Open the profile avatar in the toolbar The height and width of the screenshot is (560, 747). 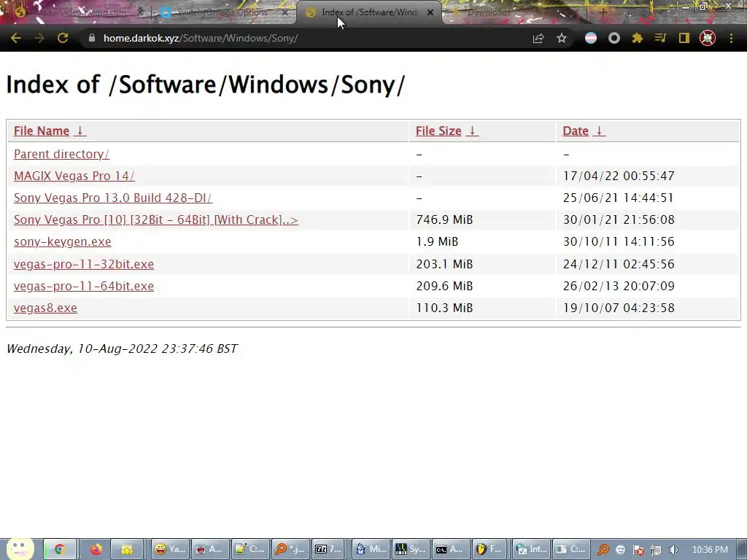point(708,38)
